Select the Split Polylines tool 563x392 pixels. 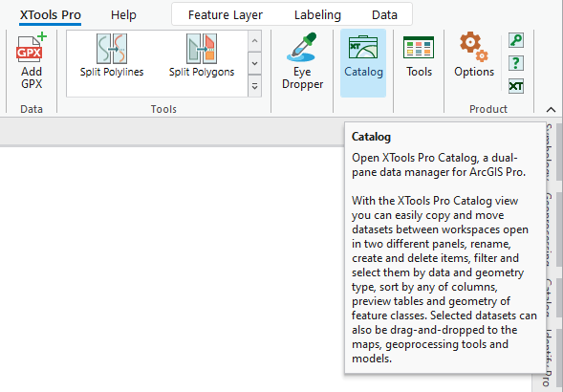112,55
